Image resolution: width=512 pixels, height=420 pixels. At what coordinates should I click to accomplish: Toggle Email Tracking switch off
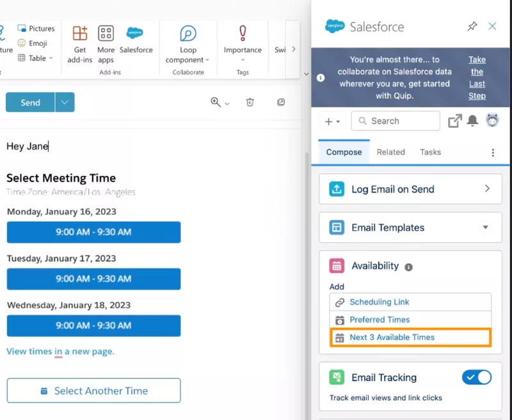[x=476, y=378]
